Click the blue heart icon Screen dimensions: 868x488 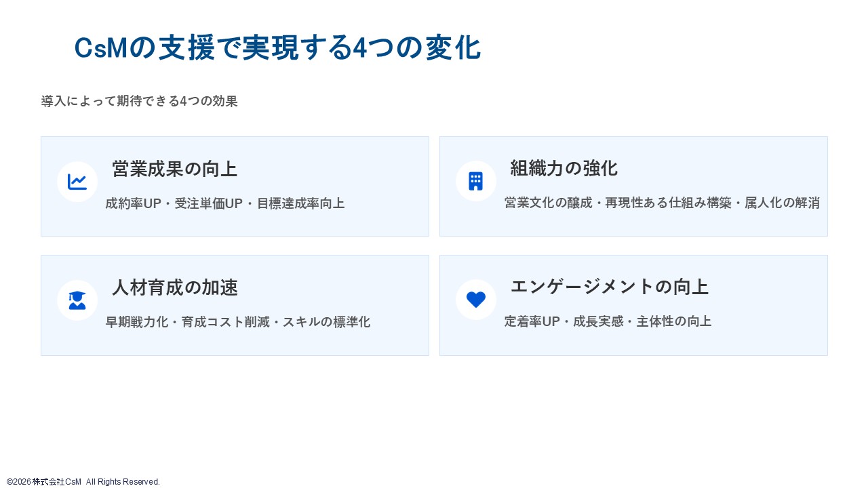tap(476, 300)
